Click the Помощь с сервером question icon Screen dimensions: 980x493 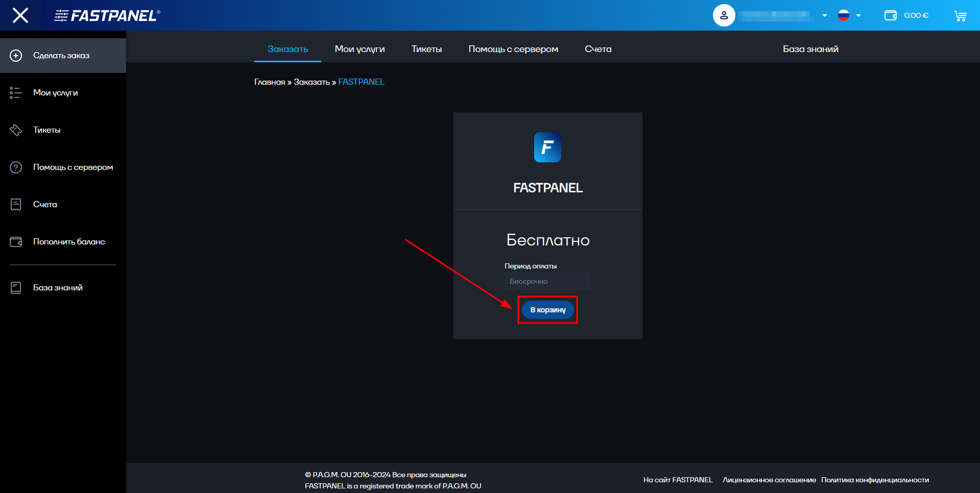(x=15, y=167)
